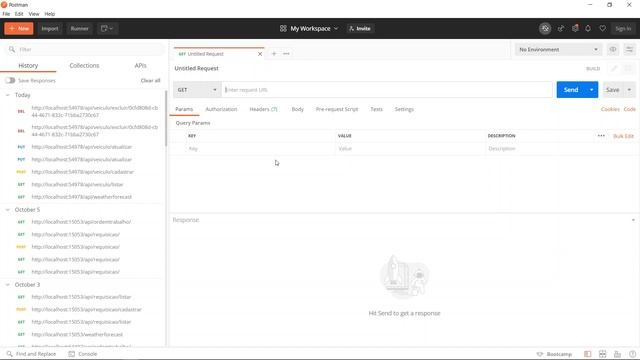The image size is (640, 360).
Task: Click the Find and Replace magnifier icon
Action: point(9,354)
